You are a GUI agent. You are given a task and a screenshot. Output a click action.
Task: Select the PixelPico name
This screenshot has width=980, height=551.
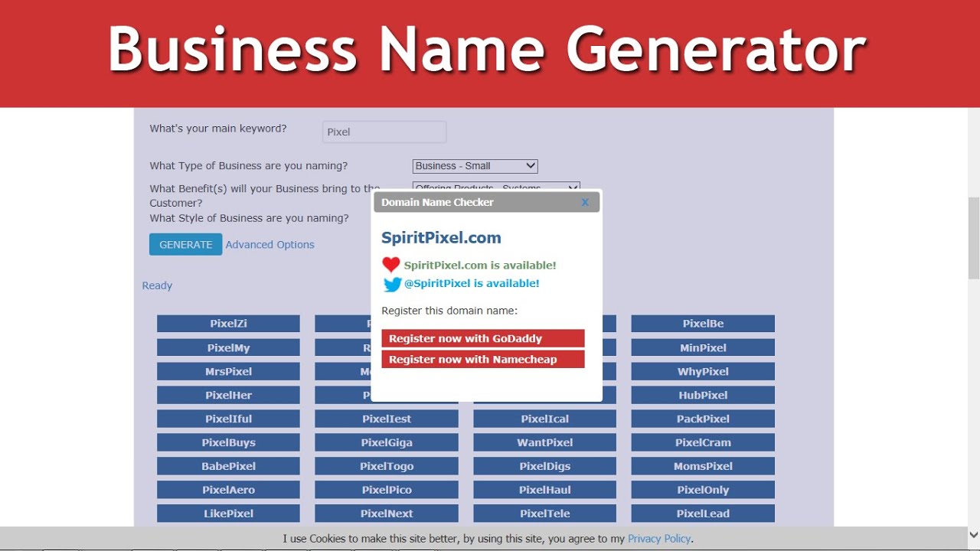coord(387,490)
